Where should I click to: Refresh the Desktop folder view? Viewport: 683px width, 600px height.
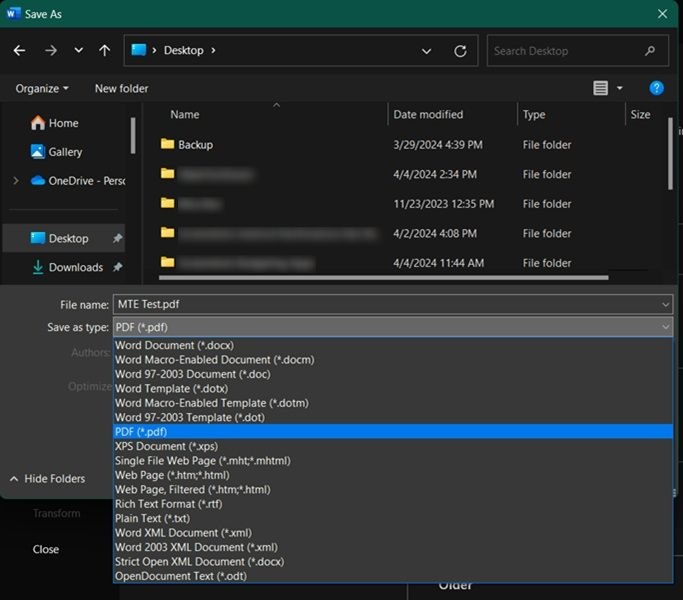point(460,51)
